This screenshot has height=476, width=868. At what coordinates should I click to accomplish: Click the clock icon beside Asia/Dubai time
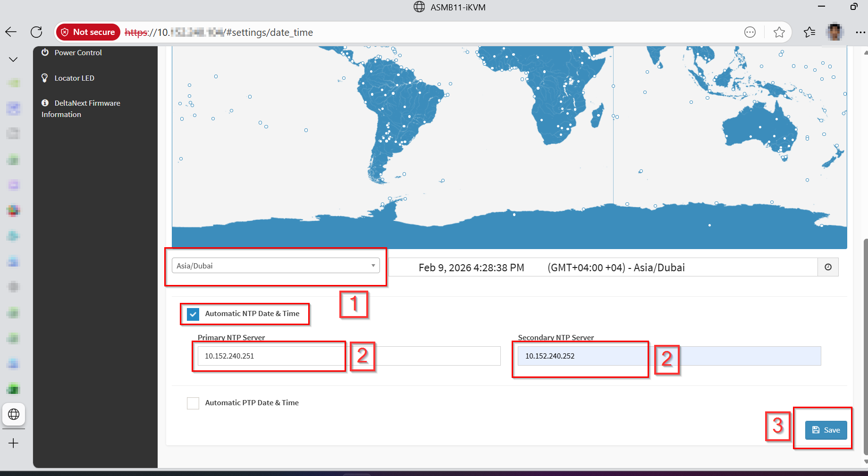828,267
